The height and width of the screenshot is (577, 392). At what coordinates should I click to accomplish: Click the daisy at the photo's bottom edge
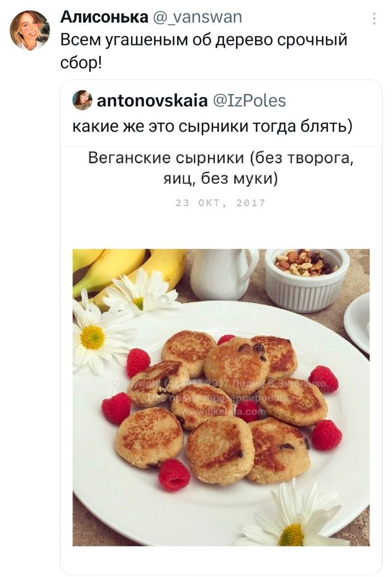[x=292, y=518]
